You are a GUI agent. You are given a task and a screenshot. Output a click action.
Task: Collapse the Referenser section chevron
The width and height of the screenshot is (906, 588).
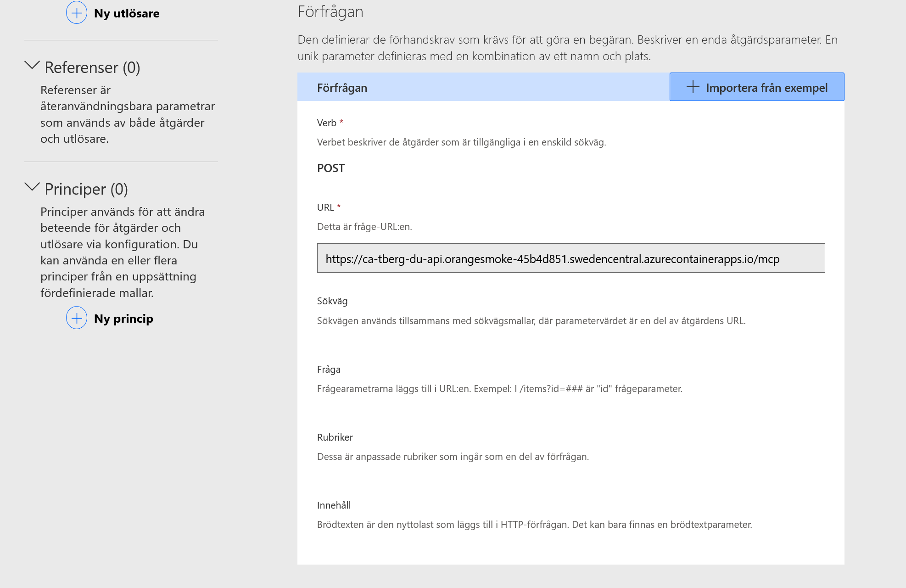click(x=32, y=66)
